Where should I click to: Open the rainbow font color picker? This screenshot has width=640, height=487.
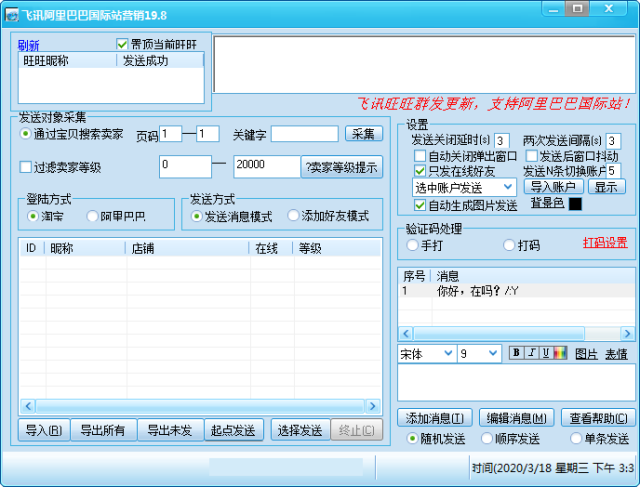click(560, 353)
